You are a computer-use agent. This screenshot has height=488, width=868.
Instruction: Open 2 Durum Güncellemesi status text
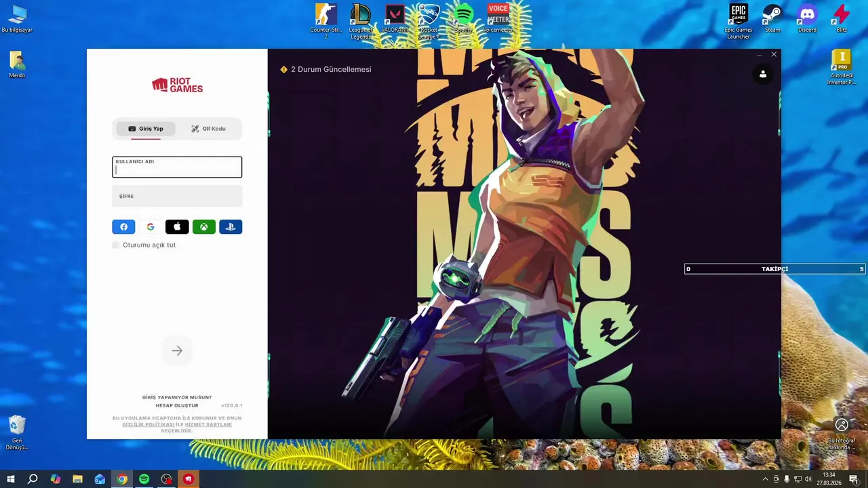click(x=331, y=69)
